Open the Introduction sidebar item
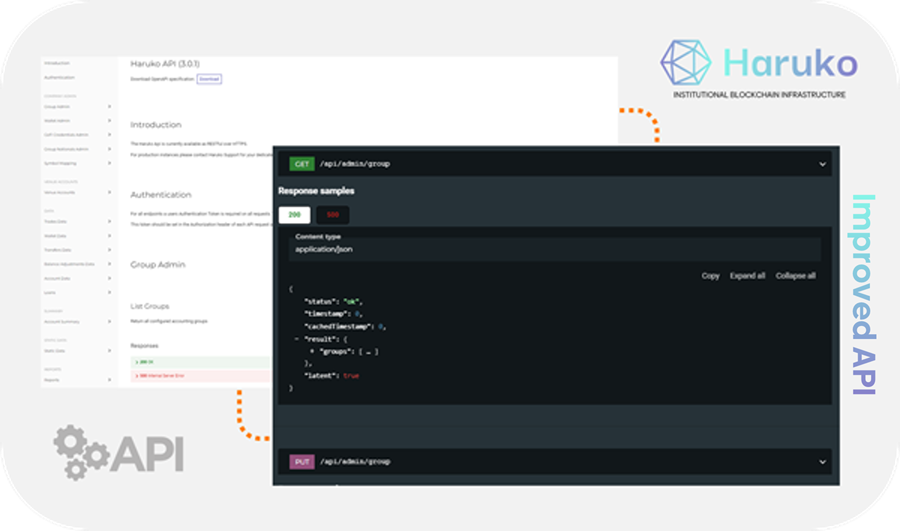Viewport: 900px width, 531px height. pos(57,63)
